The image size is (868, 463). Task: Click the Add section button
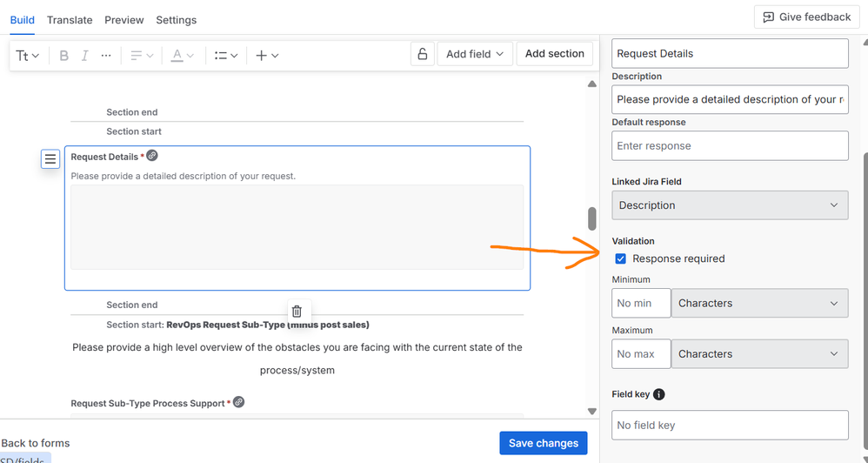pos(554,54)
